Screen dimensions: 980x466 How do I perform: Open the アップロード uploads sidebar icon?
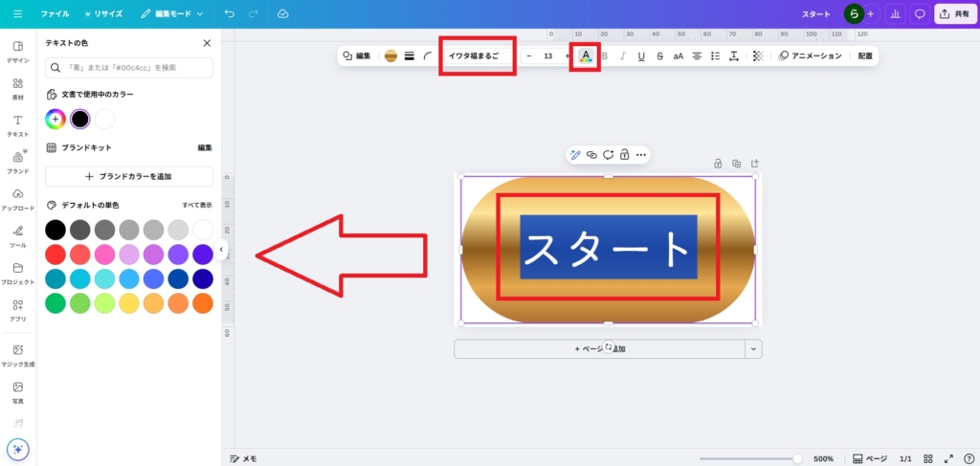(x=17, y=199)
